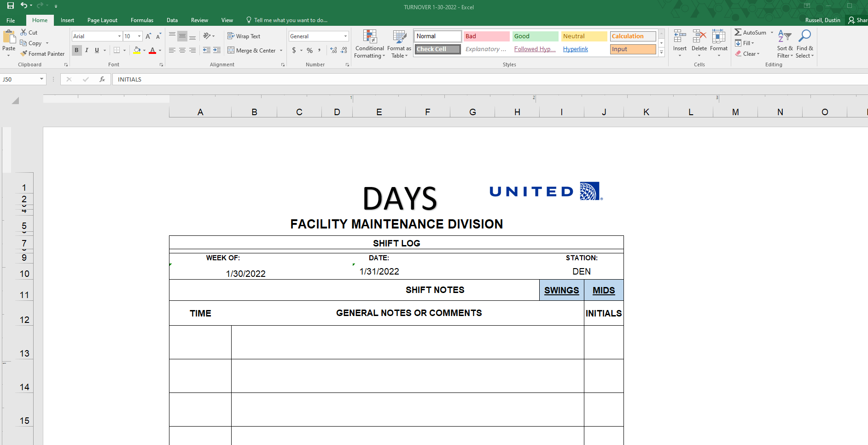Click the Increase Indent icon
The image size is (868, 445).
coord(217,50)
